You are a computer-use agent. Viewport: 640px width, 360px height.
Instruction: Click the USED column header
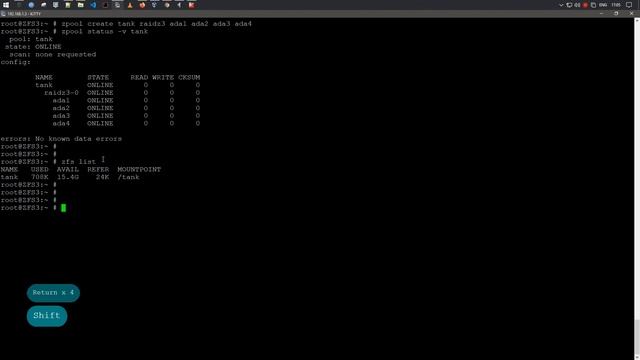click(40, 169)
